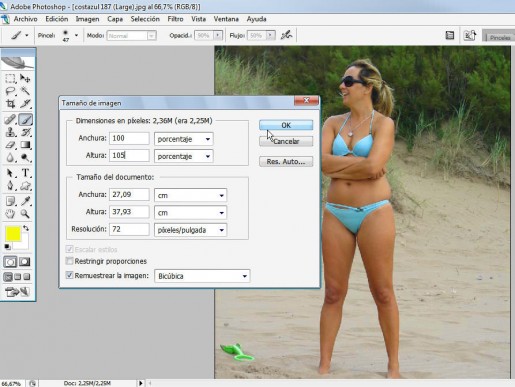Open the Imagen menu
This screenshot has height=387, width=515.
click(x=87, y=19)
